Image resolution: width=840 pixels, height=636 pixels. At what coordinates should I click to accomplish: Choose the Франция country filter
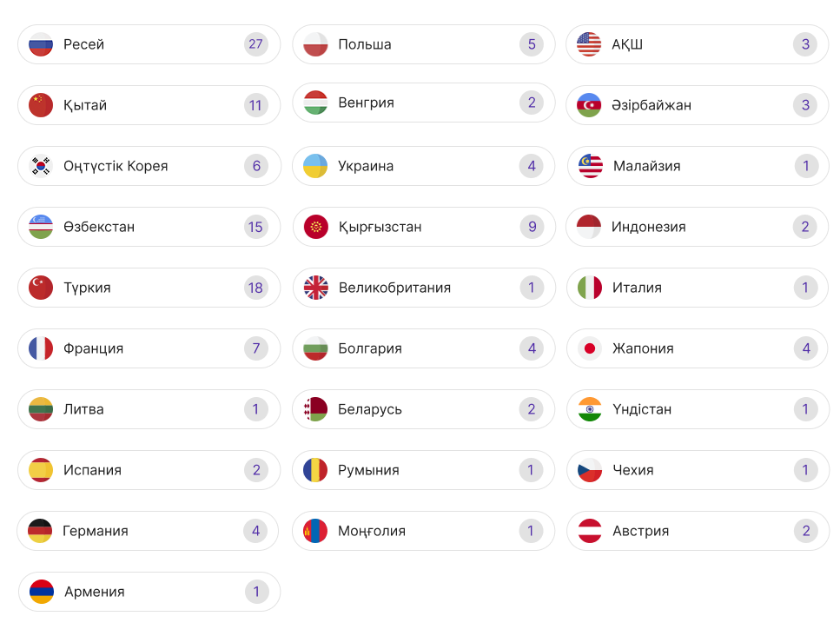(149, 348)
